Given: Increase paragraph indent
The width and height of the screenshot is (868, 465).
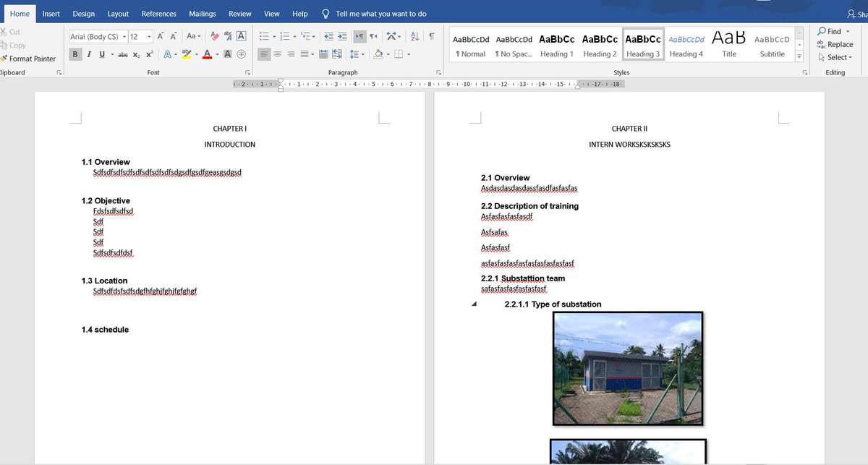Looking at the screenshot, I should (341, 36).
